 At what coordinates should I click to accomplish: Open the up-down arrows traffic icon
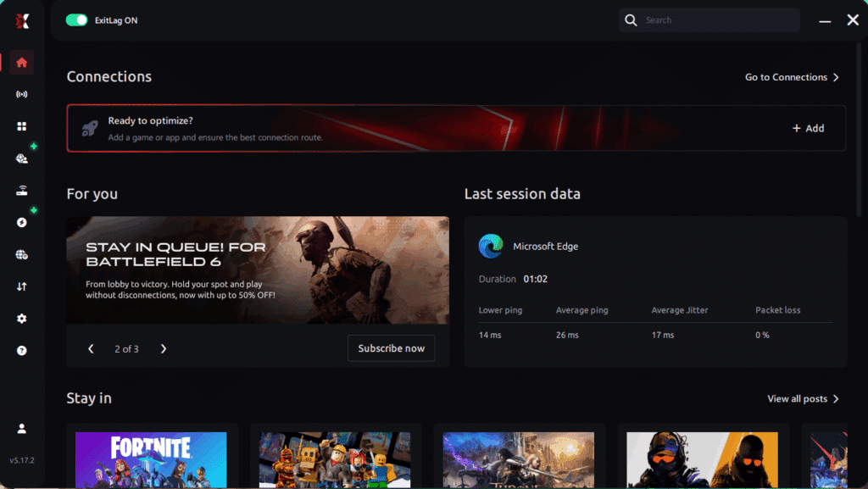pyautogui.click(x=21, y=286)
